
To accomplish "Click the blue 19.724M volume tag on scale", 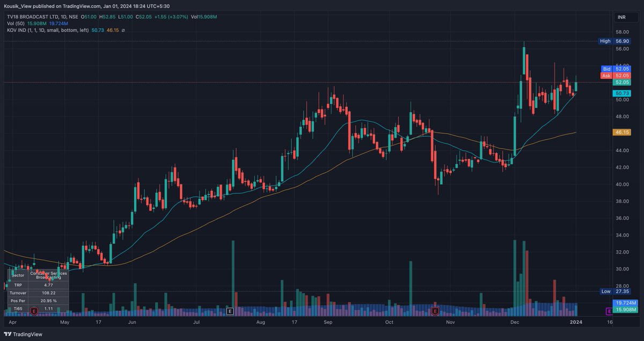I will coord(625,303).
